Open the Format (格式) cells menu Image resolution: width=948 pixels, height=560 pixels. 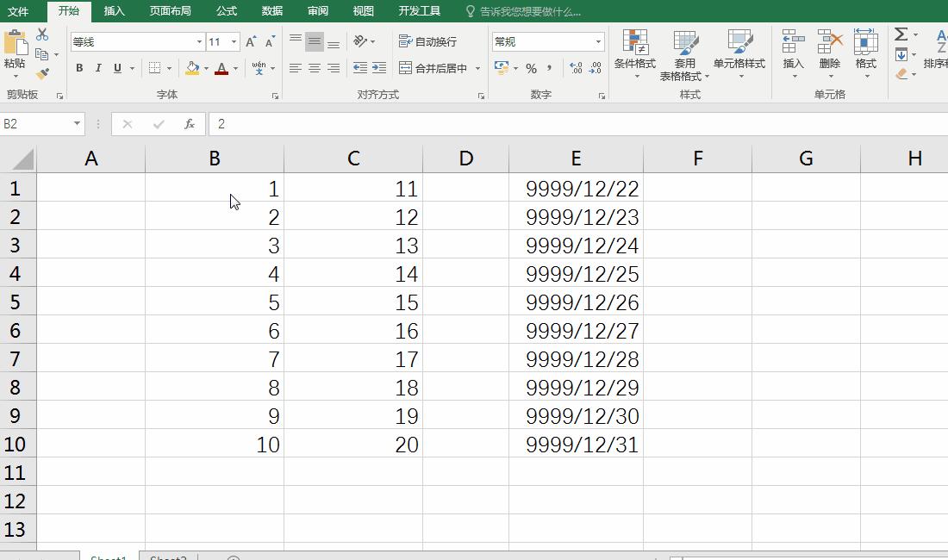point(866,54)
